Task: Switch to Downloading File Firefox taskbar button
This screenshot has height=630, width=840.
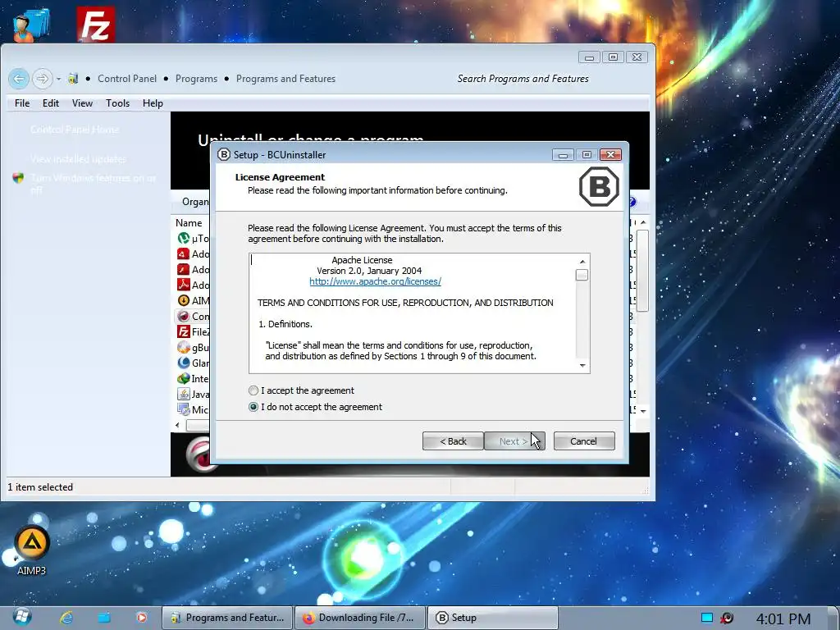Action: tap(361, 618)
